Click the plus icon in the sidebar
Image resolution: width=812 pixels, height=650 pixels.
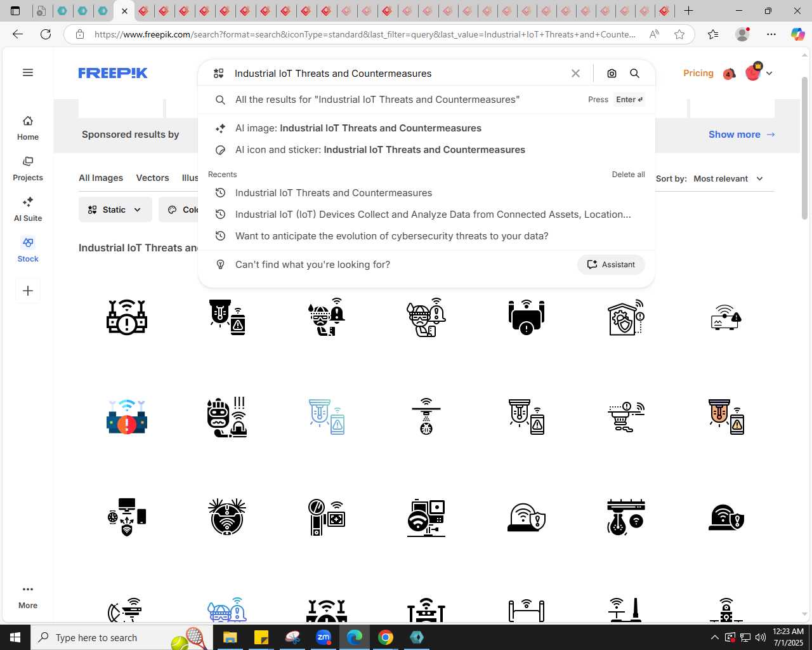[x=28, y=291]
